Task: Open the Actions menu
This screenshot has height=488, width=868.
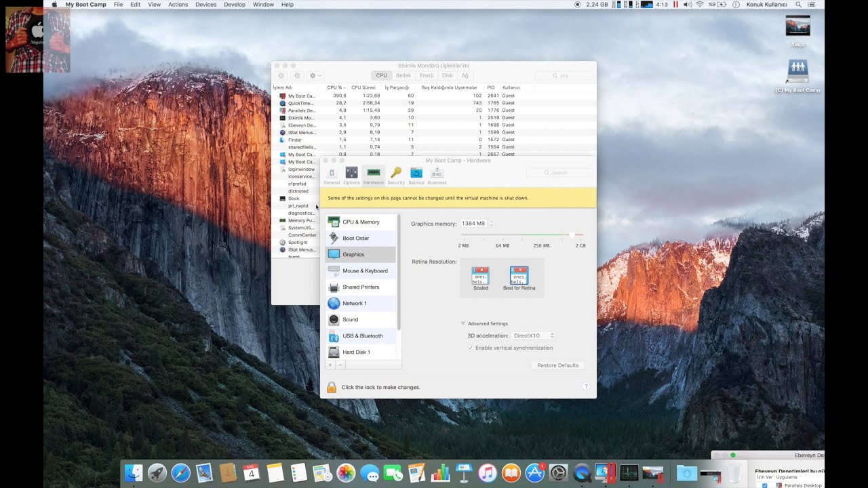Action: [x=178, y=4]
